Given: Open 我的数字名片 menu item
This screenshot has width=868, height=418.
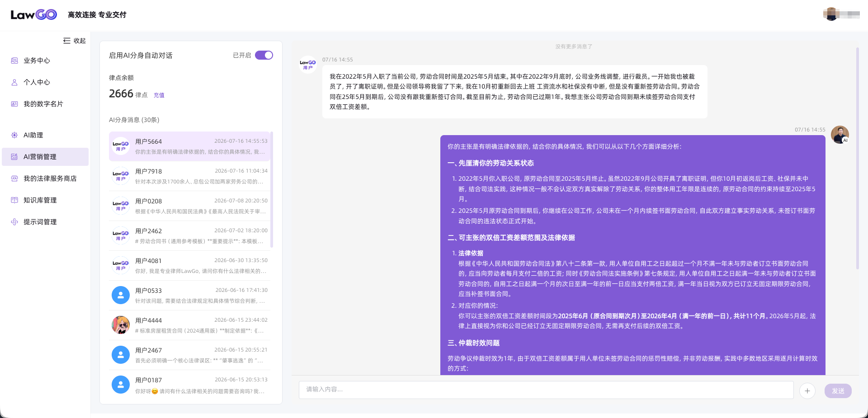Looking at the screenshot, I should click(x=45, y=104).
